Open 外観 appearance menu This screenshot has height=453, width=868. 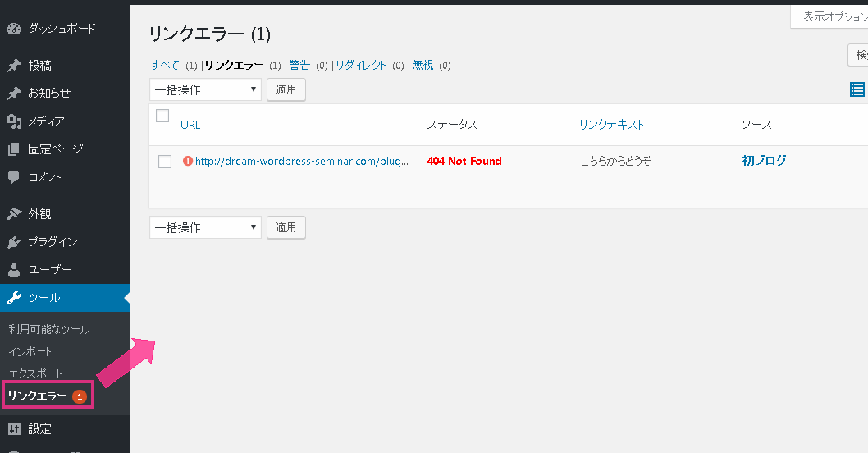tap(40, 213)
